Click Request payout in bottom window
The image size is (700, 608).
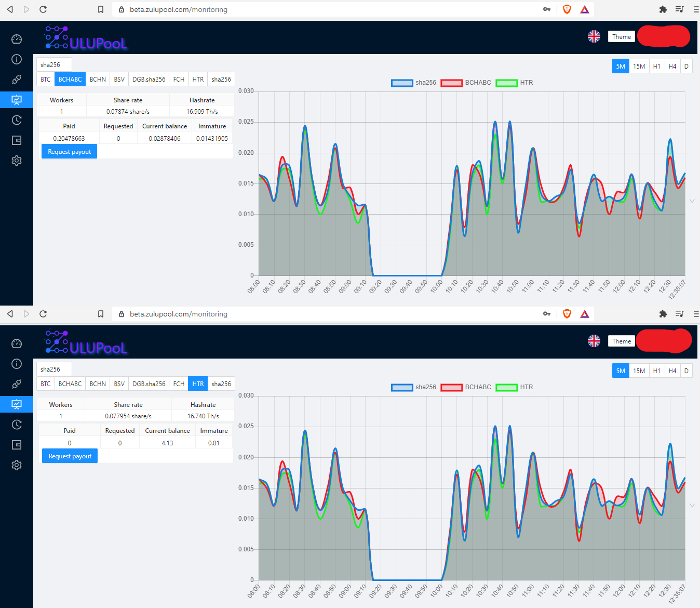click(x=70, y=456)
